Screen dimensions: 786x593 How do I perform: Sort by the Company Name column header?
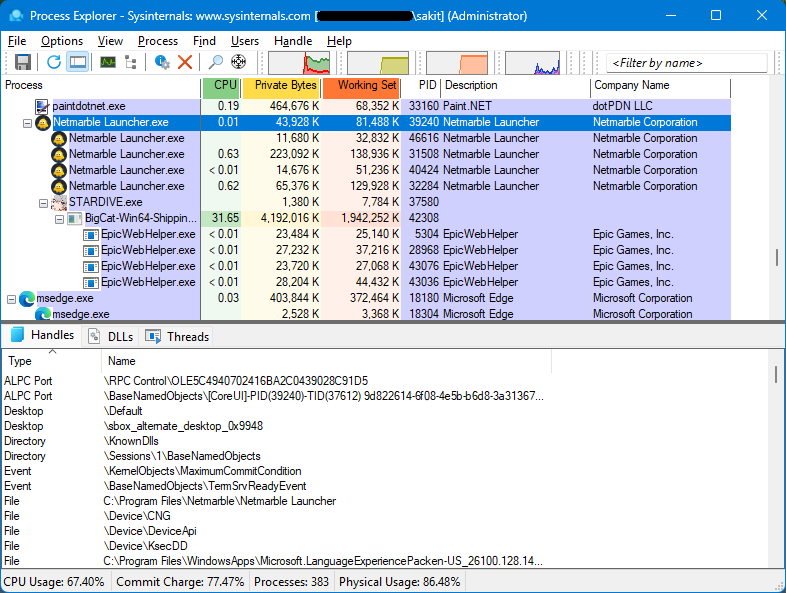click(661, 86)
